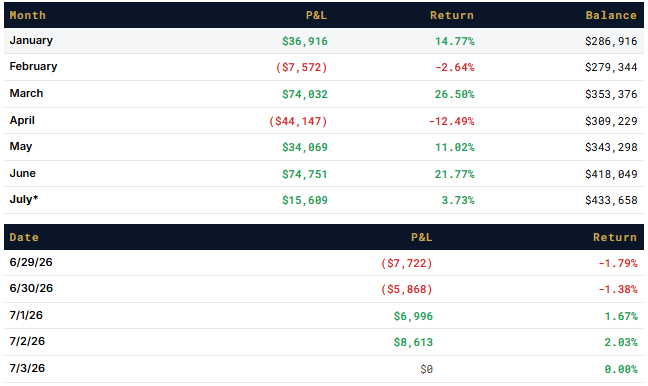Click the July* month label
The width and height of the screenshot is (648, 386).
(x=24, y=199)
